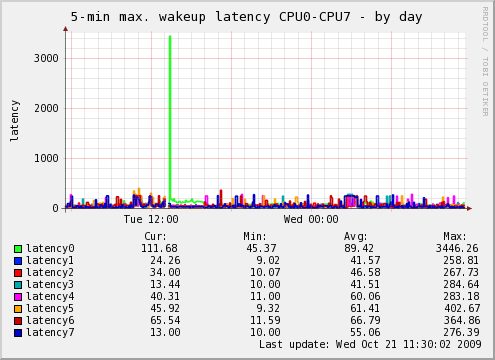Click the red latency2 legend swatch
The height and width of the screenshot is (360, 495).
18,273
